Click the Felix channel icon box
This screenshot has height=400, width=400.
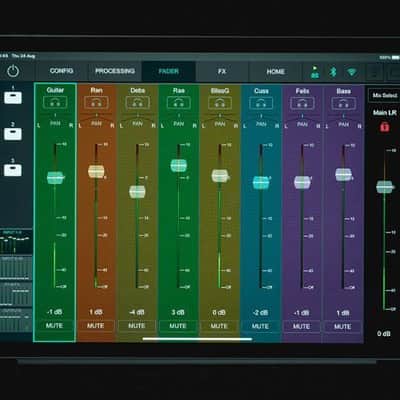pos(302,103)
